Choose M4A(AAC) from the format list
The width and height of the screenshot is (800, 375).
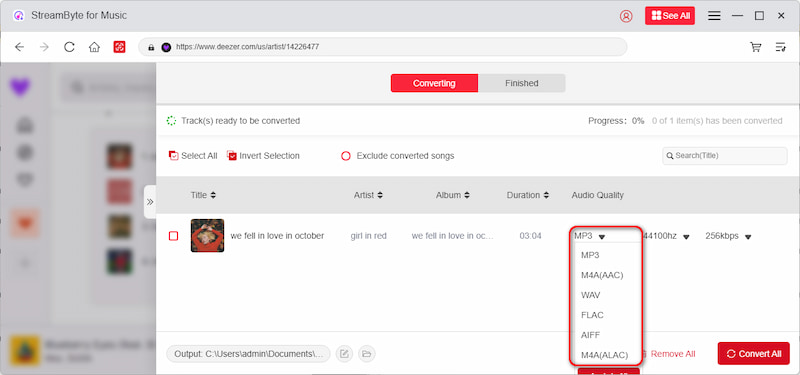[602, 275]
